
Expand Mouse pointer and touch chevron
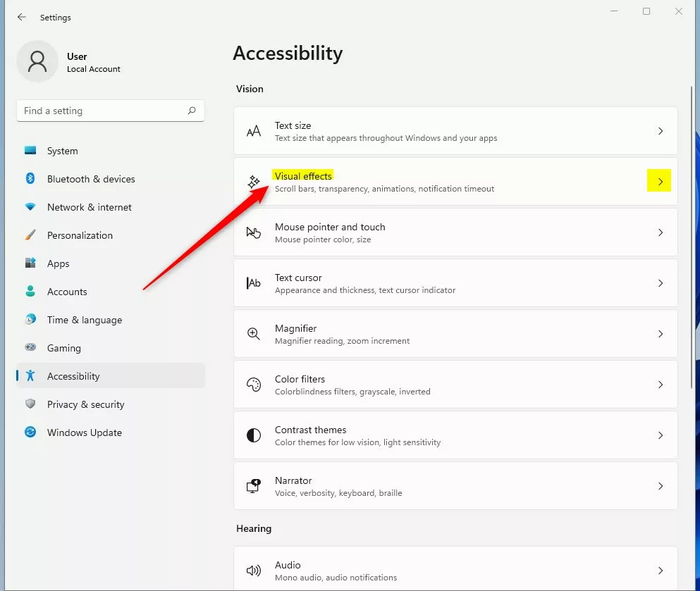(661, 232)
